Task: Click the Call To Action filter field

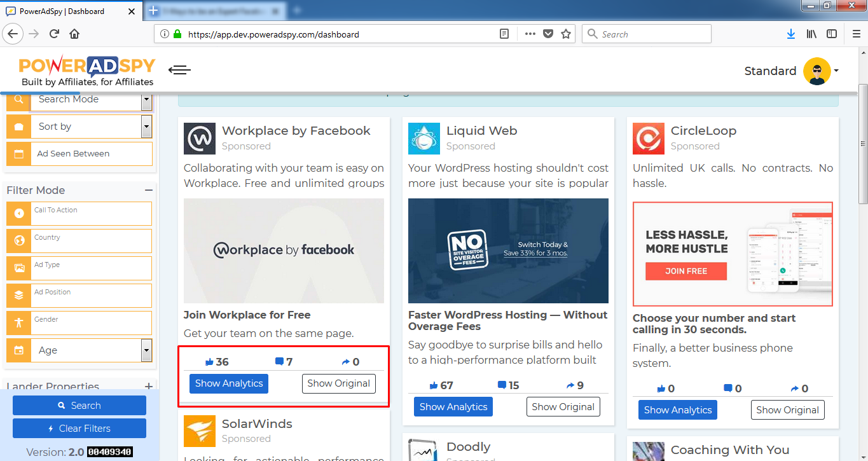Action: 92,214
